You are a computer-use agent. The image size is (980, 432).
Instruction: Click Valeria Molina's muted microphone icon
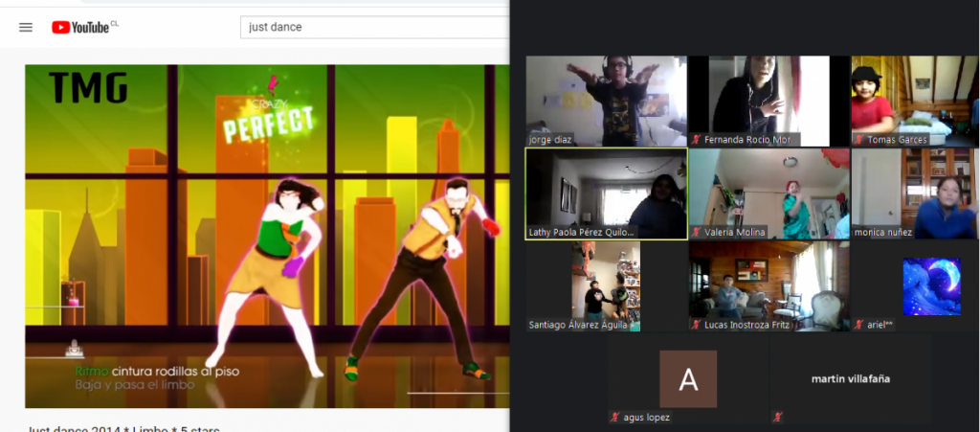696,232
